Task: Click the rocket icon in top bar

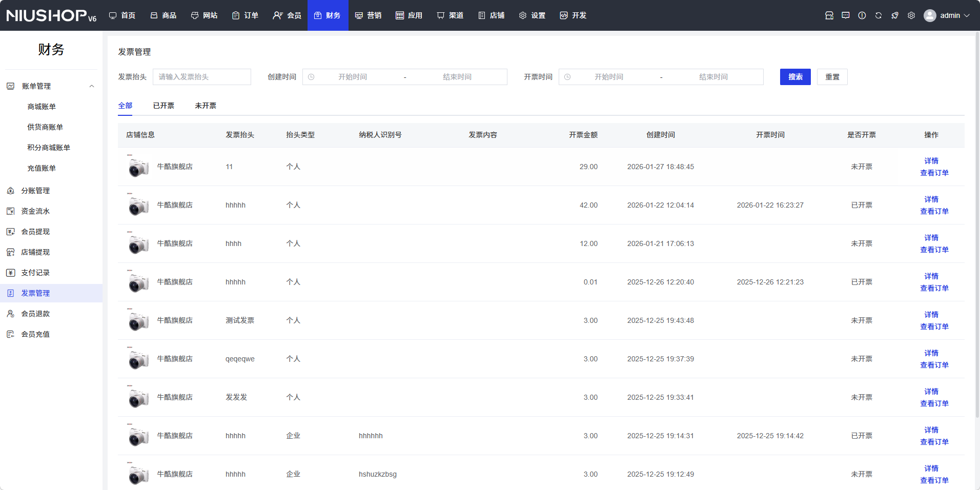Action: (895, 15)
